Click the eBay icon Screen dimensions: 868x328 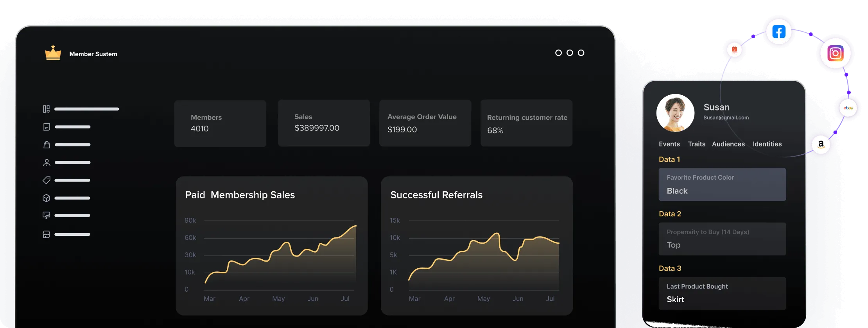pyautogui.click(x=848, y=108)
